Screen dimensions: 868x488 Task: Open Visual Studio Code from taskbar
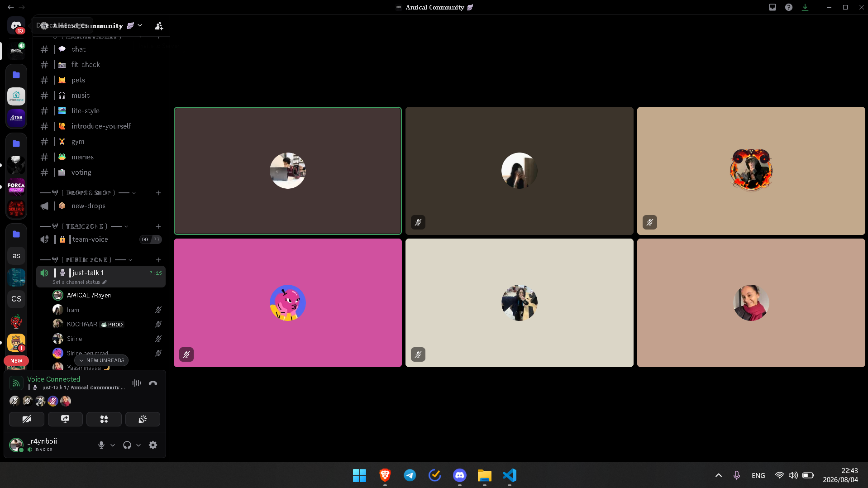(x=510, y=475)
